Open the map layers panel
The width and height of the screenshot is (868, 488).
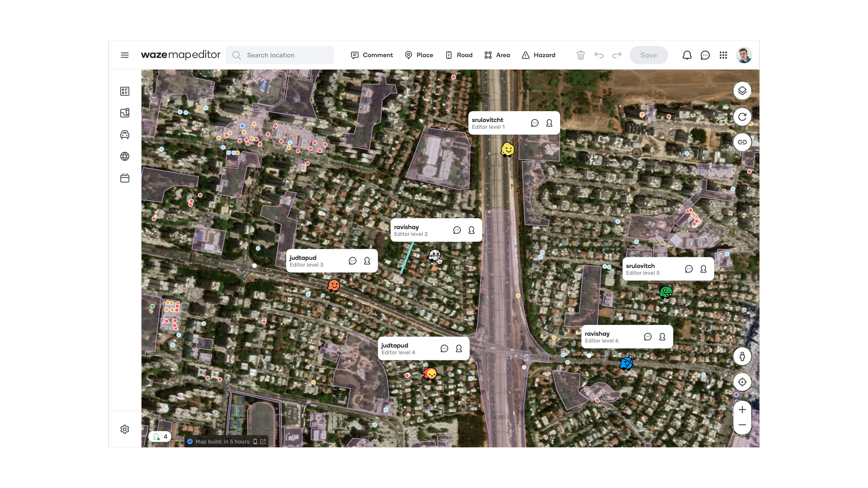pyautogui.click(x=742, y=91)
